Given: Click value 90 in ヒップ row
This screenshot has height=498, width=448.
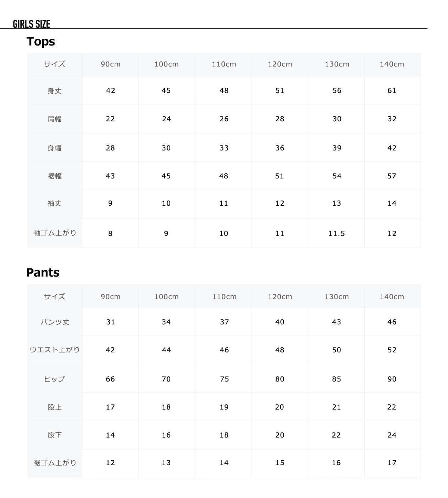Looking at the screenshot, I should click(392, 379).
